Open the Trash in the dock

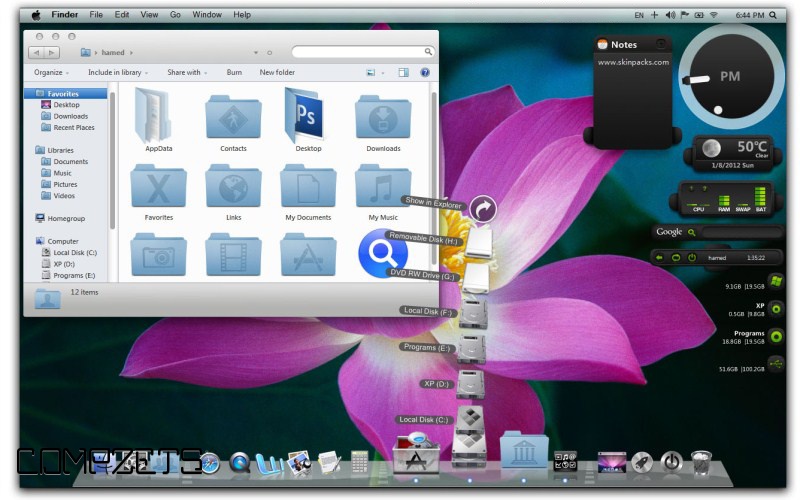(x=702, y=463)
